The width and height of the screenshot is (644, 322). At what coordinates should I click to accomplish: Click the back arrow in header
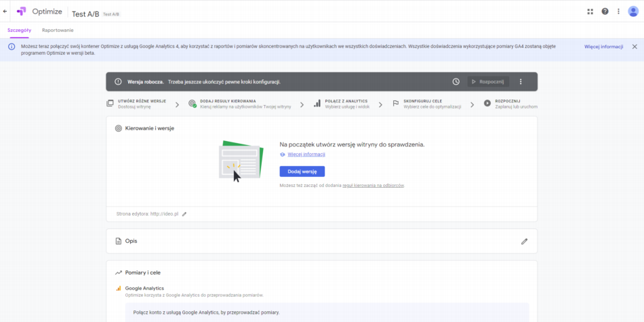point(5,12)
